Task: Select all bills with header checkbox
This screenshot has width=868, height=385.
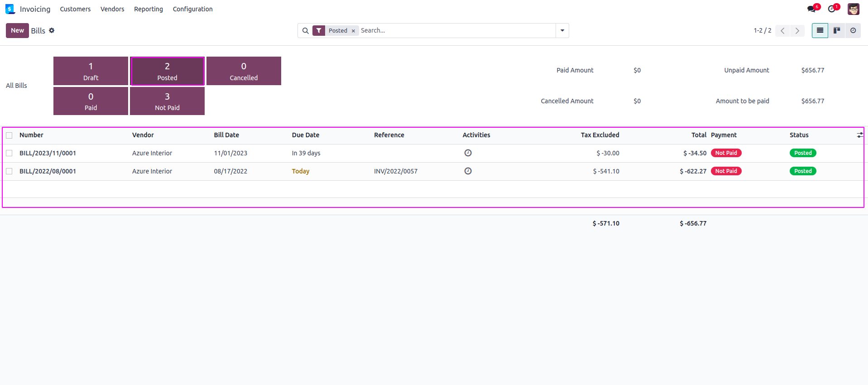Action: [x=9, y=135]
